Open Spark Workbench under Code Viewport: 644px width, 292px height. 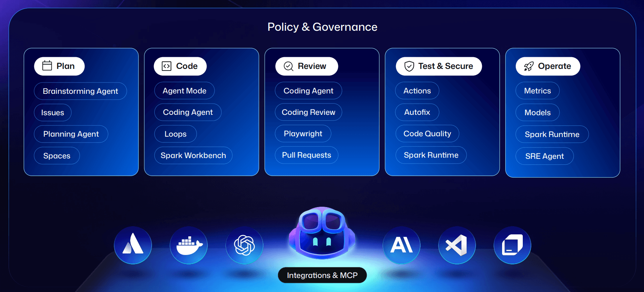[x=193, y=155]
